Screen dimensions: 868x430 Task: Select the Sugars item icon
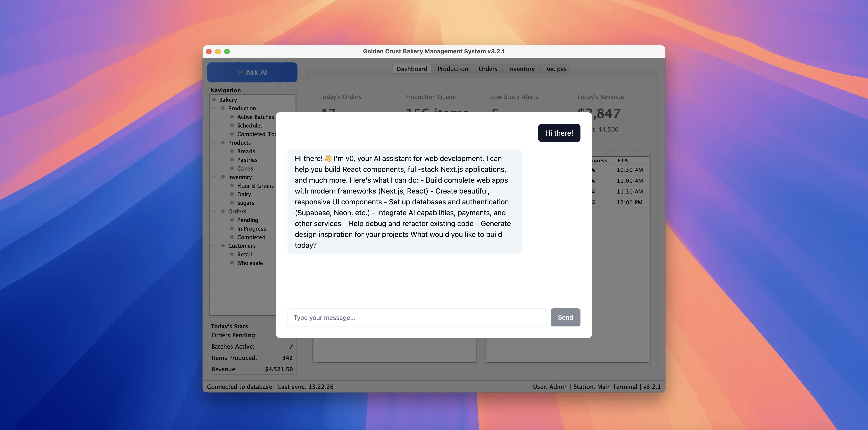[232, 203]
